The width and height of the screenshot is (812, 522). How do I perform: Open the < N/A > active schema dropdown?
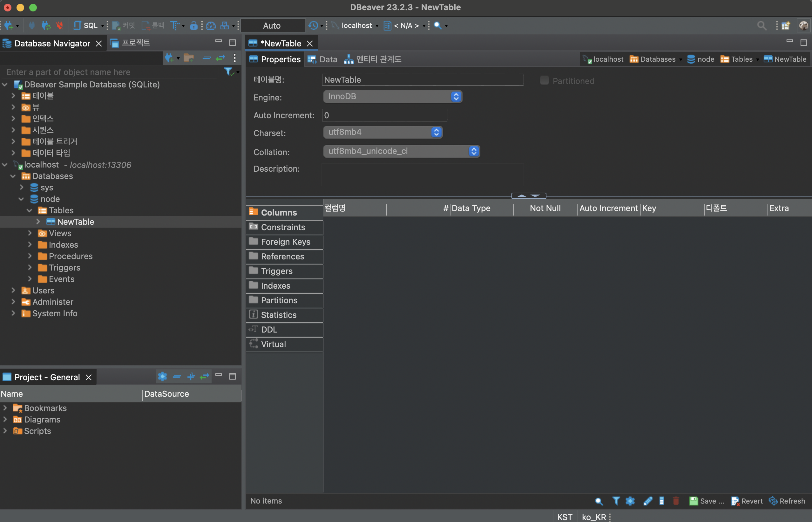click(x=405, y=25)
